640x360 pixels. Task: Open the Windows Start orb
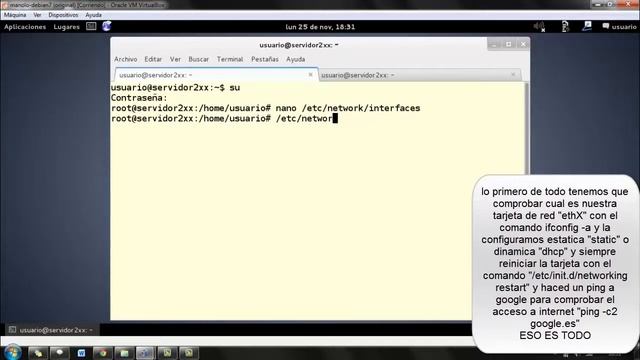tap(13, 352)
